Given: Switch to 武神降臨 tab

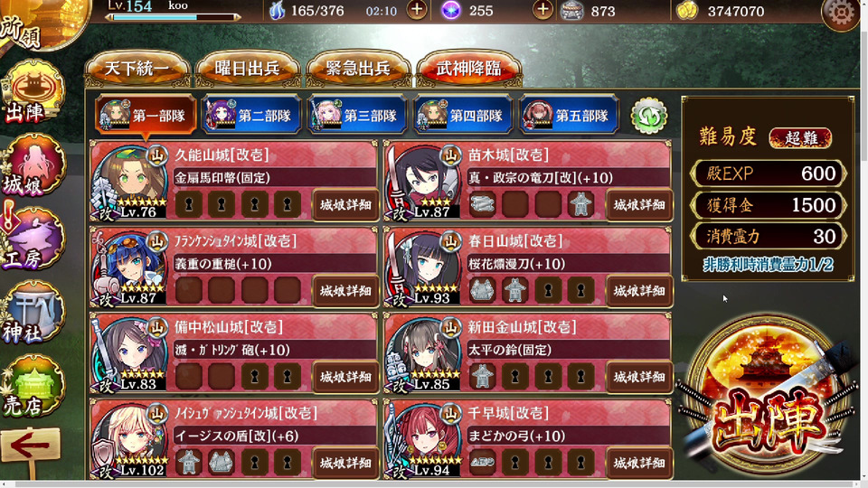Looking at the screenshot, I should tap(469, 69).
